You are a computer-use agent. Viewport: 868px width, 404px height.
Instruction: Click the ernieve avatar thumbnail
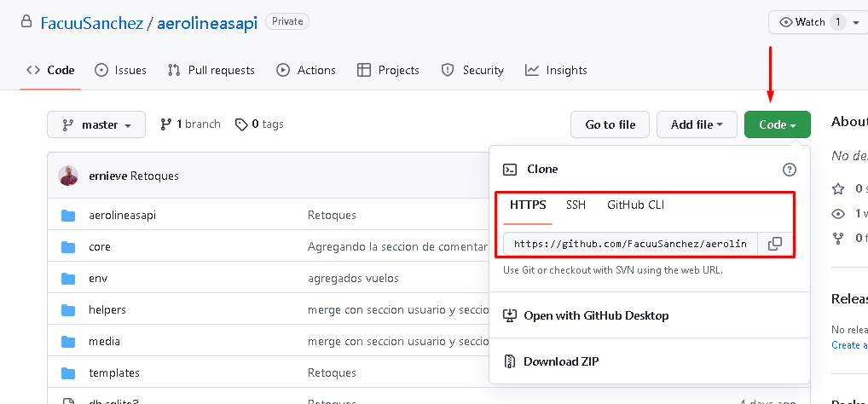point(68,176)
